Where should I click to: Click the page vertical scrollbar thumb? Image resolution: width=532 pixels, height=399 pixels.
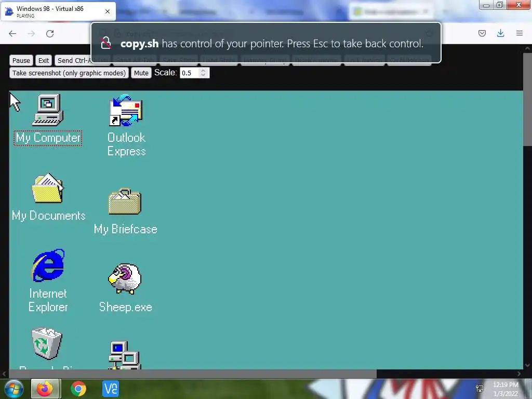tap(527, 99)
